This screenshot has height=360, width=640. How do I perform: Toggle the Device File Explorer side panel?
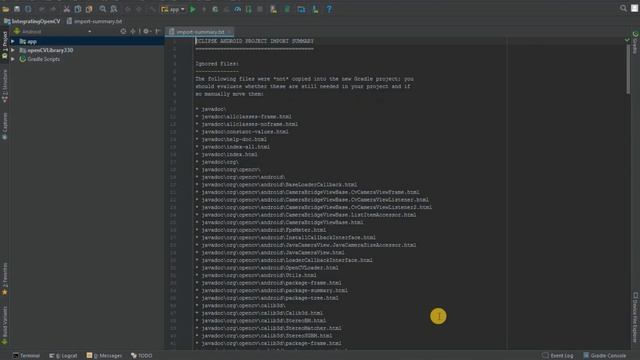(x=635, y=317)
